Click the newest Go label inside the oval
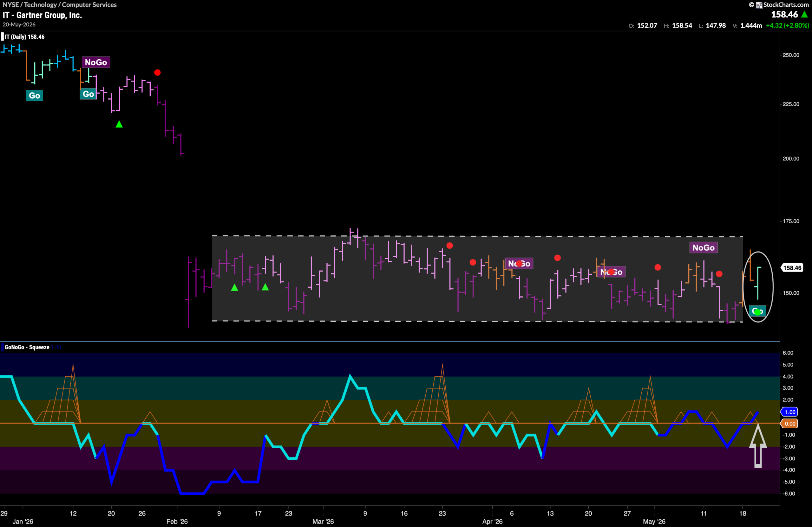This screenshot has width=812, height=527. [x=757, y=311]
